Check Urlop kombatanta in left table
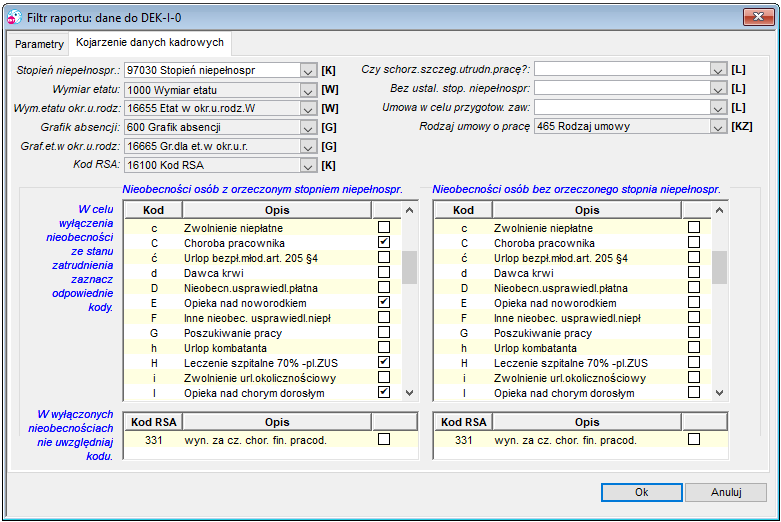This screenshot has height=522, width=781. 384,348
